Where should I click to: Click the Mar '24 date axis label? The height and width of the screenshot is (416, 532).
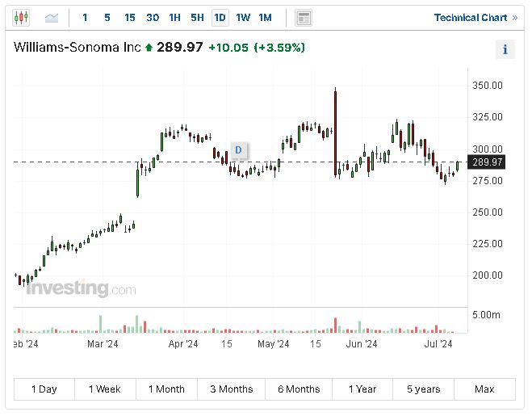point(103,344)
